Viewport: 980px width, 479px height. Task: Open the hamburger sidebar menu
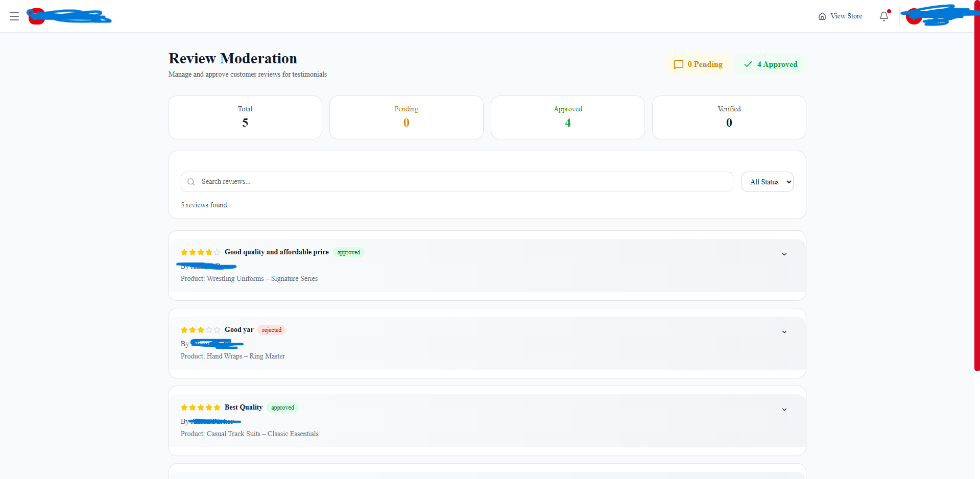pyautogui.click(x=14, y=16)
